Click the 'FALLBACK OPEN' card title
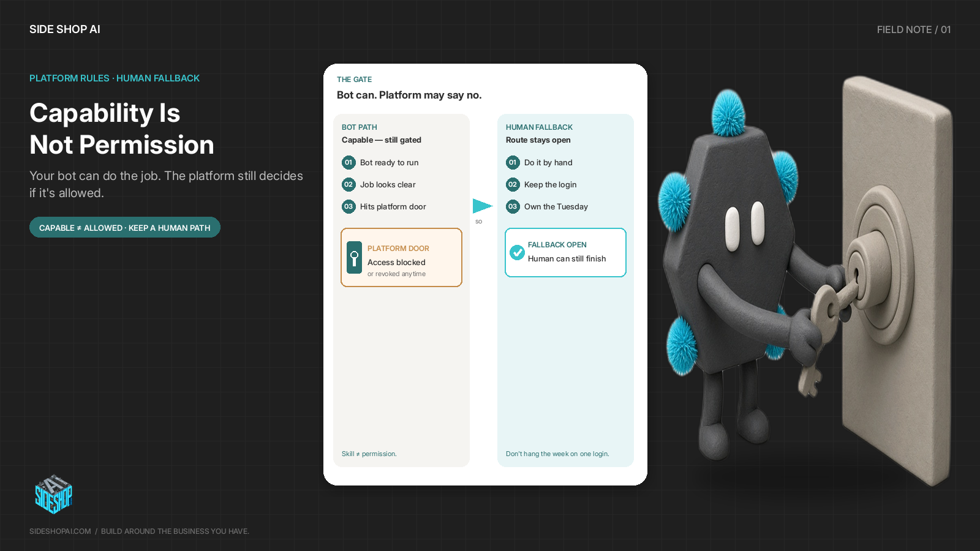 557,245
